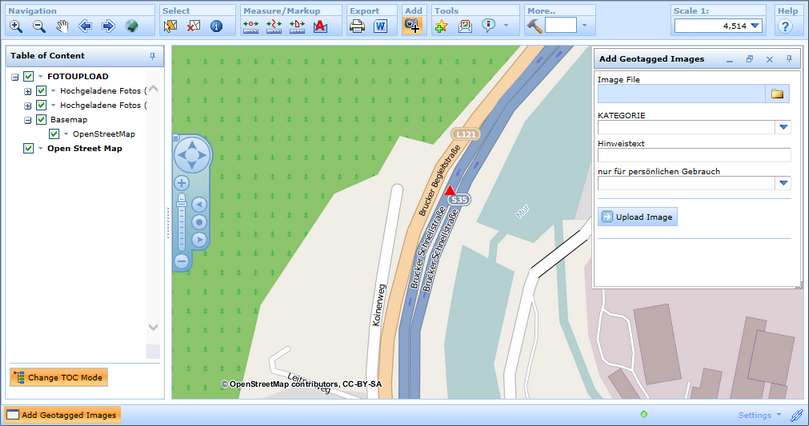
Task: Activate the Pan hand tool
Action: pyautogui.click(x=62, y=27)
